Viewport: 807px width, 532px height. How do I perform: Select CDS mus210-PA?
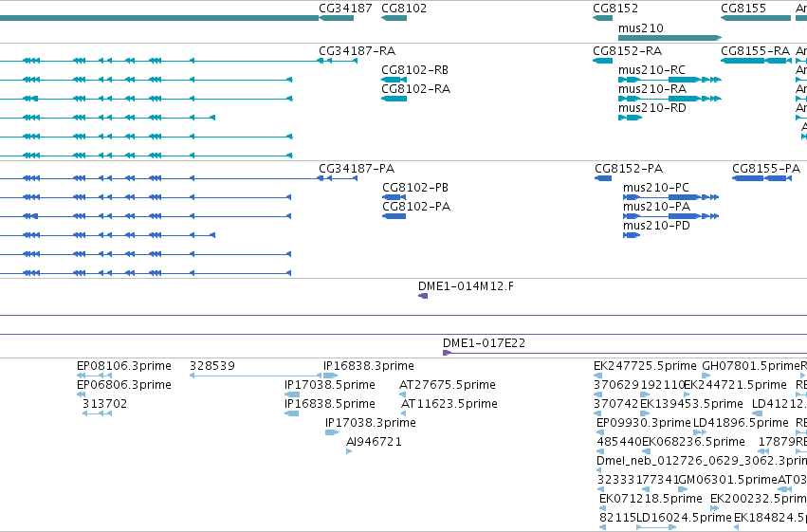click(x=656, y=207)
